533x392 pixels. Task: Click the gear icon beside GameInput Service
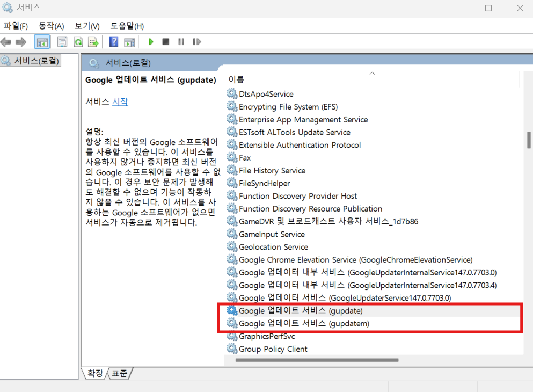tap(232, 234)
